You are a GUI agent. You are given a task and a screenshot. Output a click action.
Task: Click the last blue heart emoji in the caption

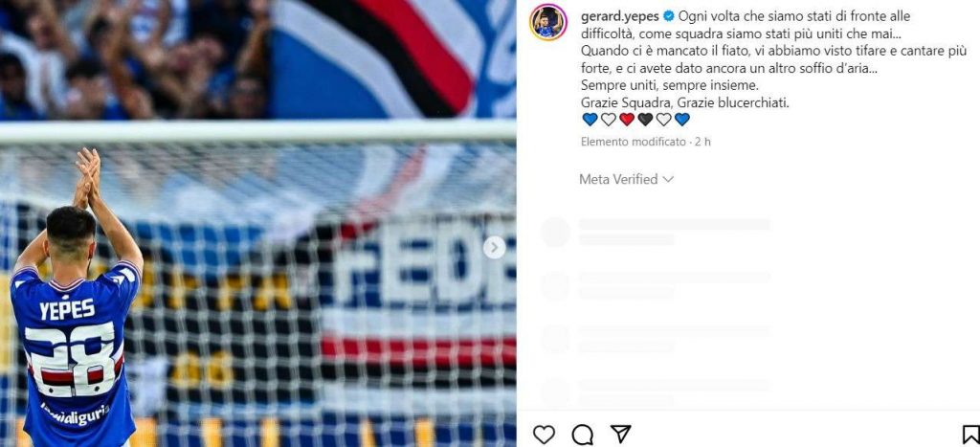click(x=681, y=119)
